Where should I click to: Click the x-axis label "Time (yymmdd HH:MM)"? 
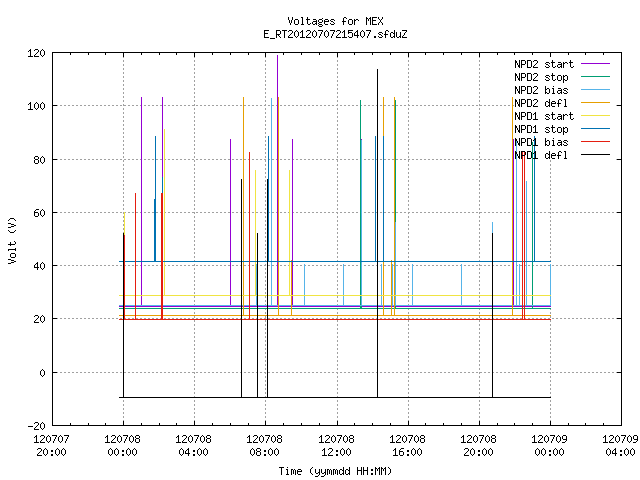(x=335, y=471)
